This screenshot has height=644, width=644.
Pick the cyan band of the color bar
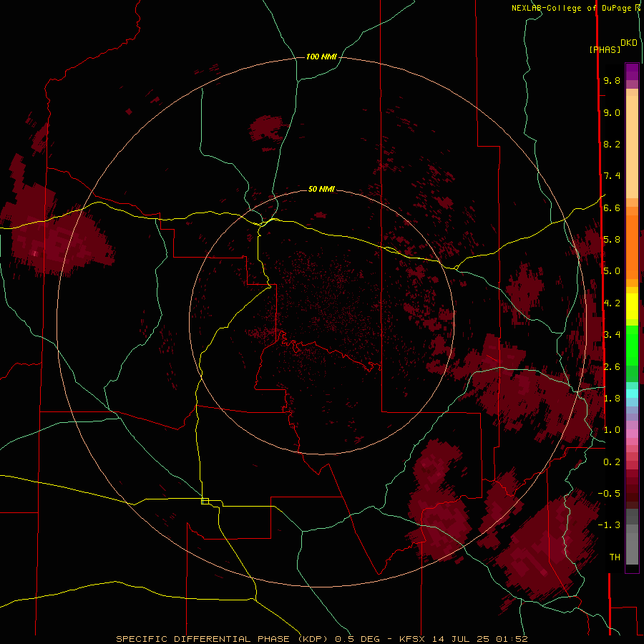coord(632,394)
